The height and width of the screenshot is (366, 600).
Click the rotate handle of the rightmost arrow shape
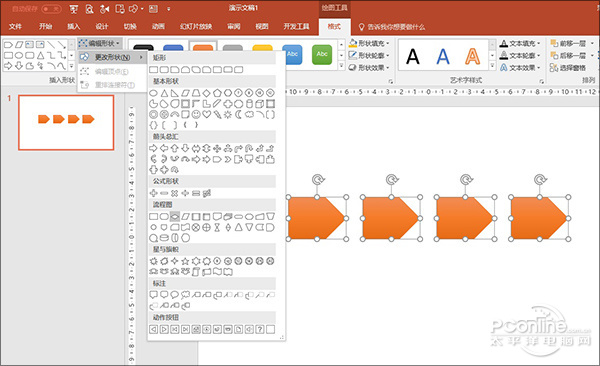point(540,179)
